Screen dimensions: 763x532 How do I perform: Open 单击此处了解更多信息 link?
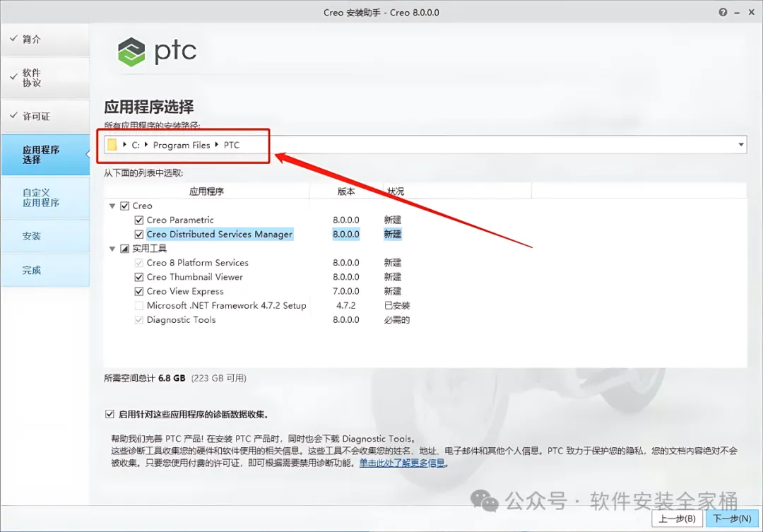pos(402,463)
